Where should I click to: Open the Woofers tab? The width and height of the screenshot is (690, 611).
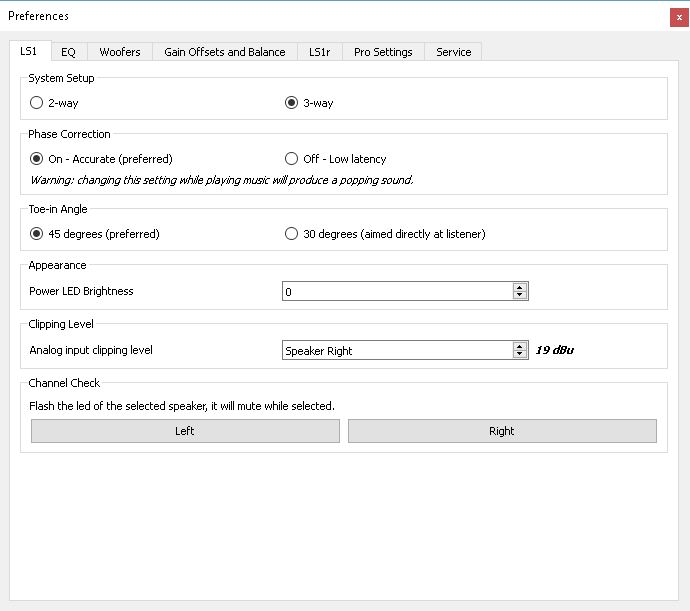tap(120, 52)
